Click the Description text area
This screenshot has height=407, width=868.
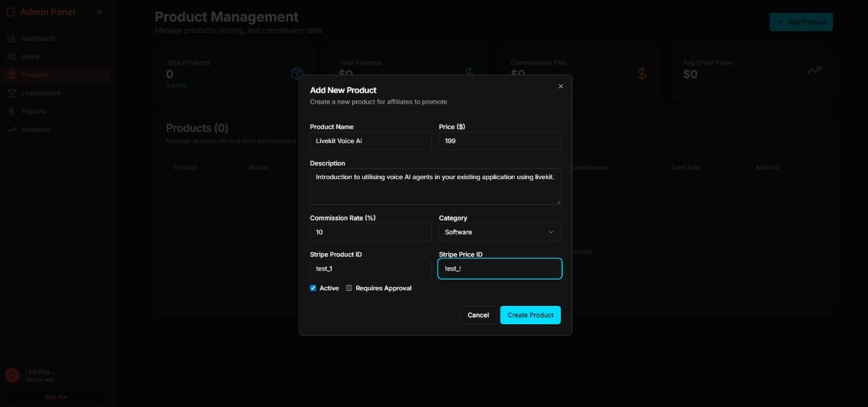tap(435, 187)
